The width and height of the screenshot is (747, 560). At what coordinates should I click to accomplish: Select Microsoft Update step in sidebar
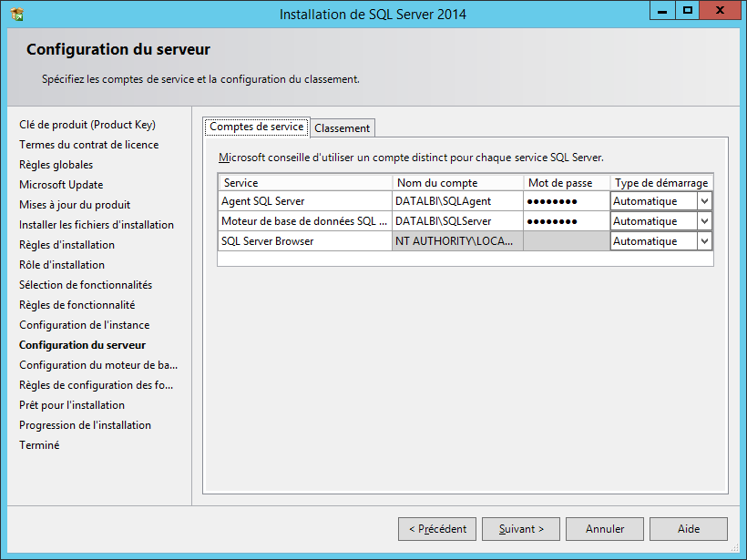(61, 185)
